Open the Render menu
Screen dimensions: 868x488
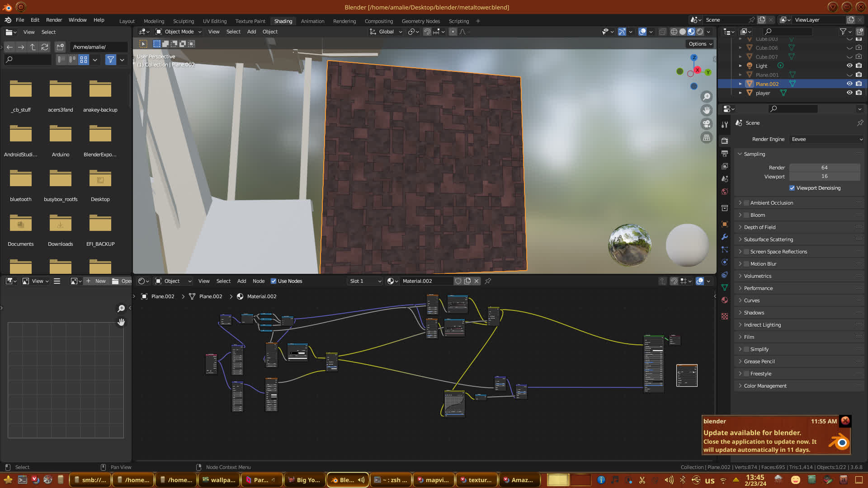point(54,20)
